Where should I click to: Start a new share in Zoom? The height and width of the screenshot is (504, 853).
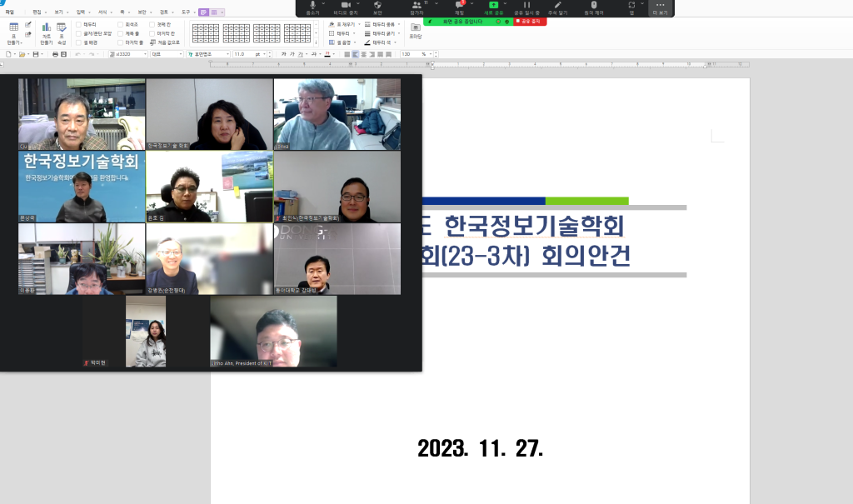[493, 7]
